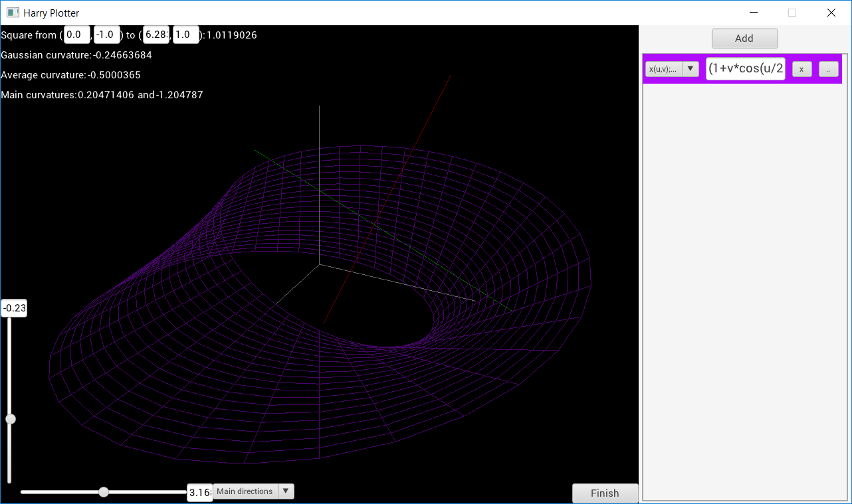The height and width of the screenshot is (504, 852).
Task: Click the Harry Plotter window icon
Action: [13, 13]
